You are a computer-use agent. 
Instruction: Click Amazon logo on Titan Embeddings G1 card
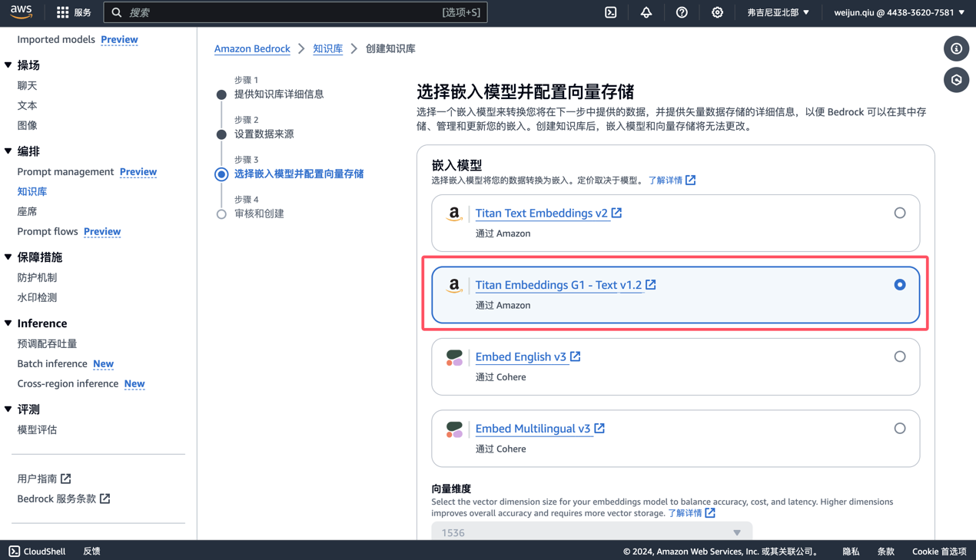tap(454, 286)
